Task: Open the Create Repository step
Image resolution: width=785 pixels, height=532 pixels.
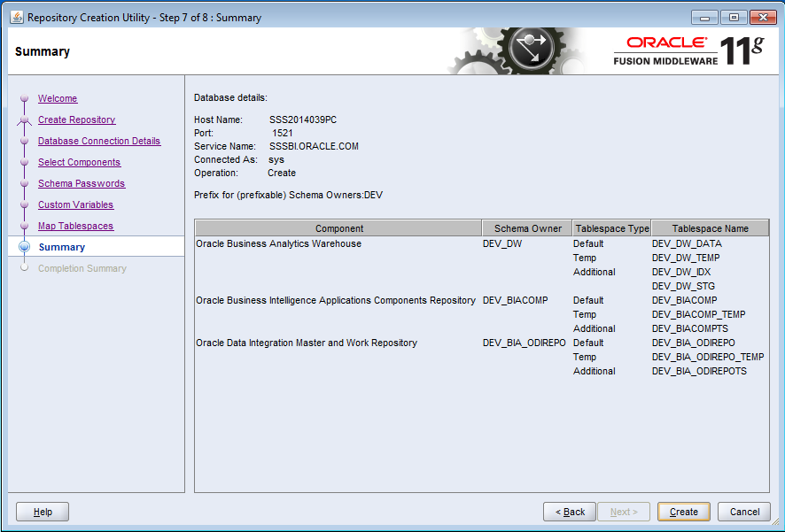Action: (76, 120)
